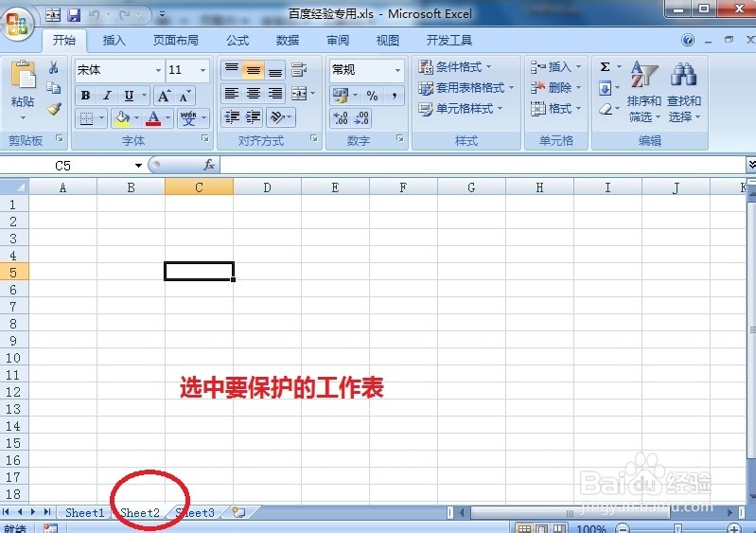Click the borders icon
This screenshot has width=756, height=533.
point(86,117)
